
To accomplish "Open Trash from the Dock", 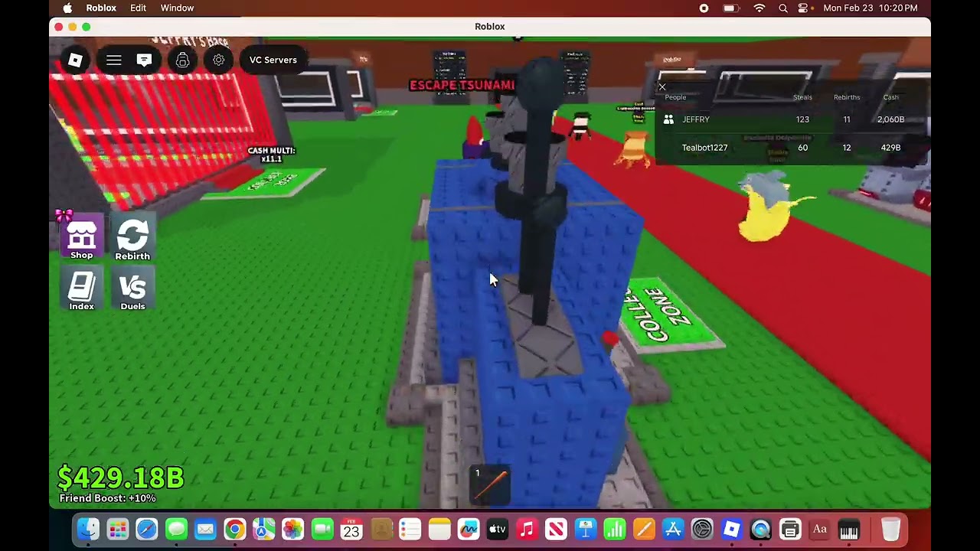I will (x=890, y=529).
